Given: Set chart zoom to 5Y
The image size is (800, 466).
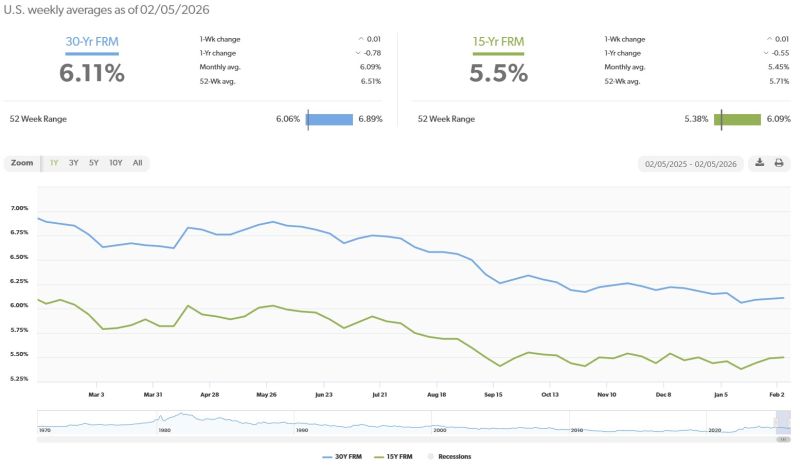Looking at the screenshot, I should coord(94,163).
